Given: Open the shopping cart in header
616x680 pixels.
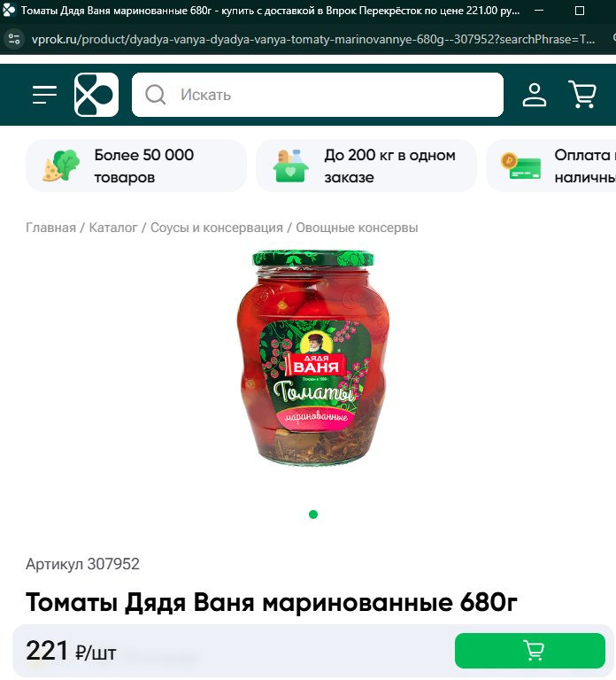Looking at the screenshot, I should coord(582,94).
